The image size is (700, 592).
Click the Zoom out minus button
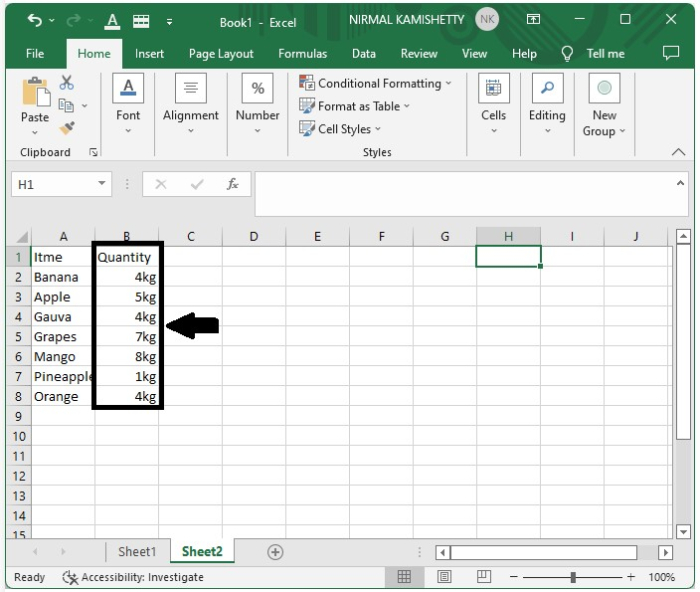(x=514, y=577)
